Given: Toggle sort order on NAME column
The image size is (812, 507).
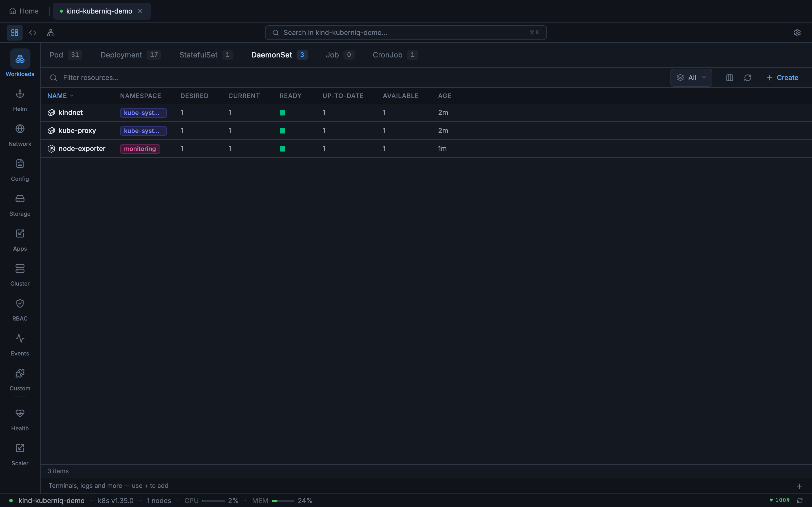Looking at the screenshot, I should (x=60, y=95).
